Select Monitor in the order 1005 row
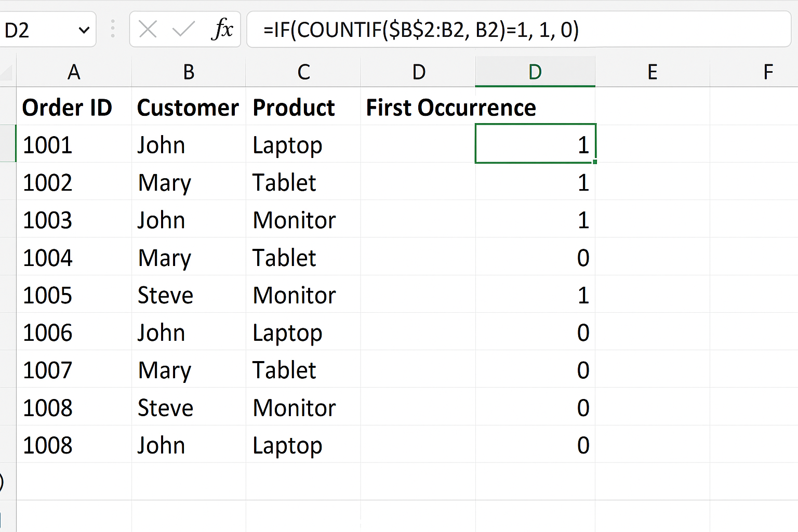Image resolution: width=798 pixels, height=532 pixels. [303, 294]
